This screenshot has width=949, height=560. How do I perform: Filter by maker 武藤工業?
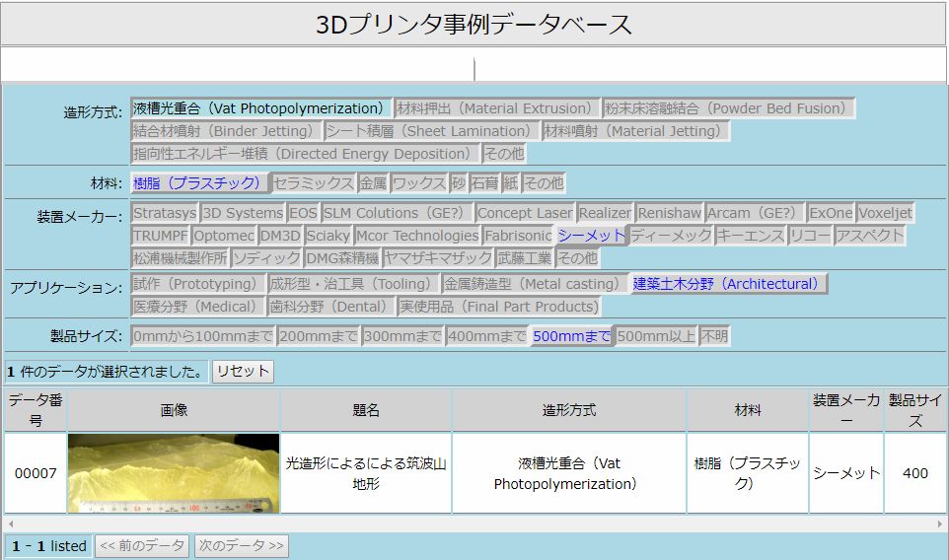[524, 258]
